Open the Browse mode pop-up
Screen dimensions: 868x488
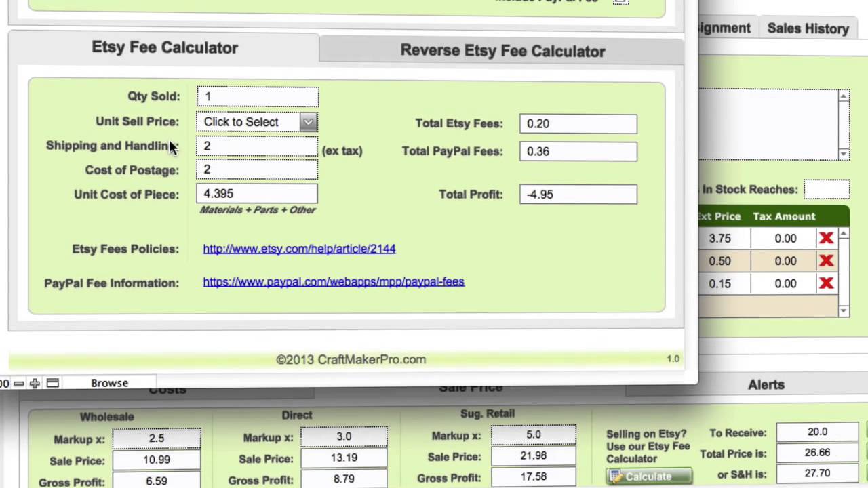click(109, 383)
